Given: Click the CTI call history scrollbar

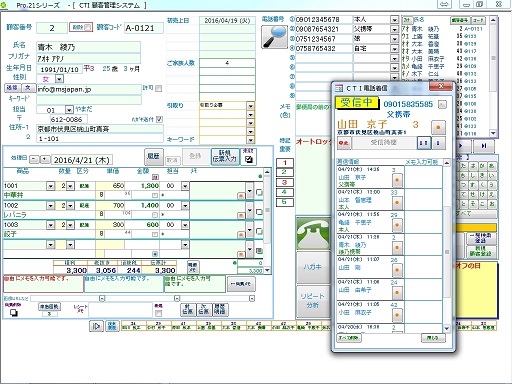Looking at the screenshot, I should (447, 246).
